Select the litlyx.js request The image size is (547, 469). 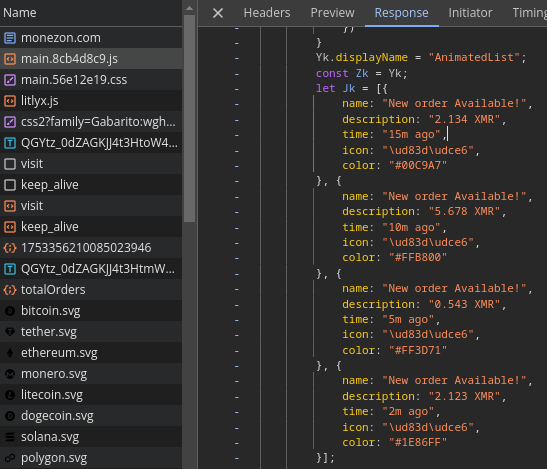[91, 101]
